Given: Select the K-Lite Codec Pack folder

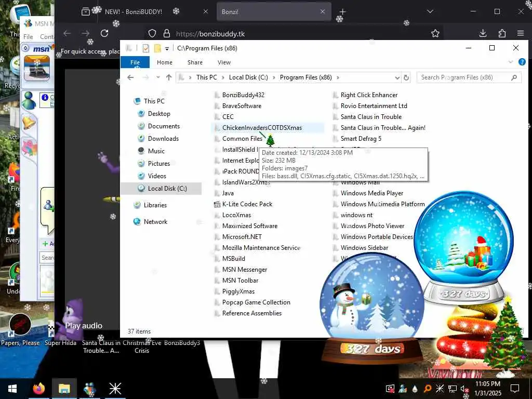Looking at the screenshot, I should coord(247,204).
